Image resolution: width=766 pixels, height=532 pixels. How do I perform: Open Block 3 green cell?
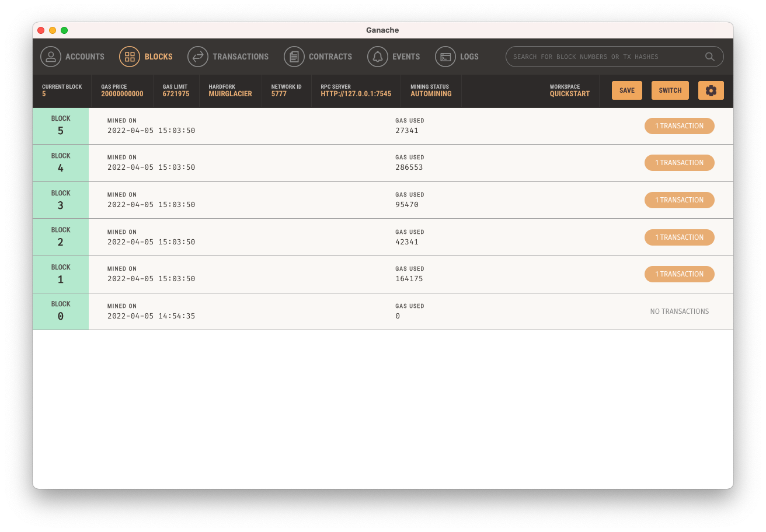[x=61, y=200]
